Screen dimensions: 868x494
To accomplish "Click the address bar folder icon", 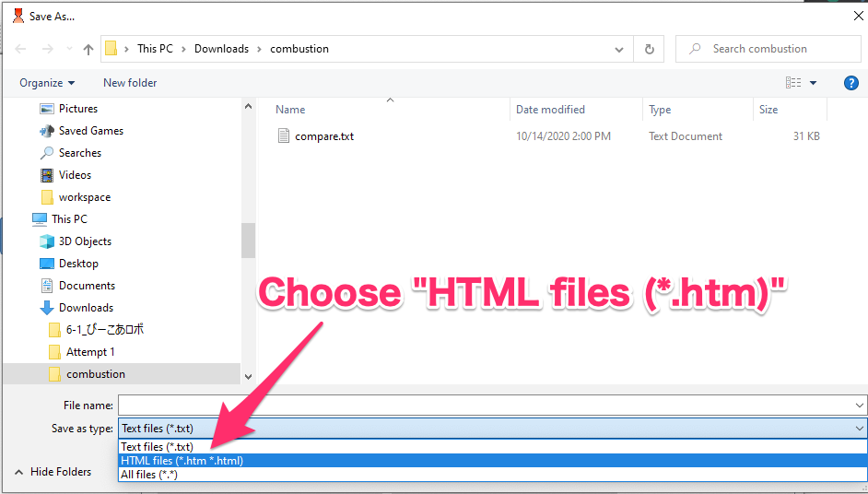I will coord(111,49).
